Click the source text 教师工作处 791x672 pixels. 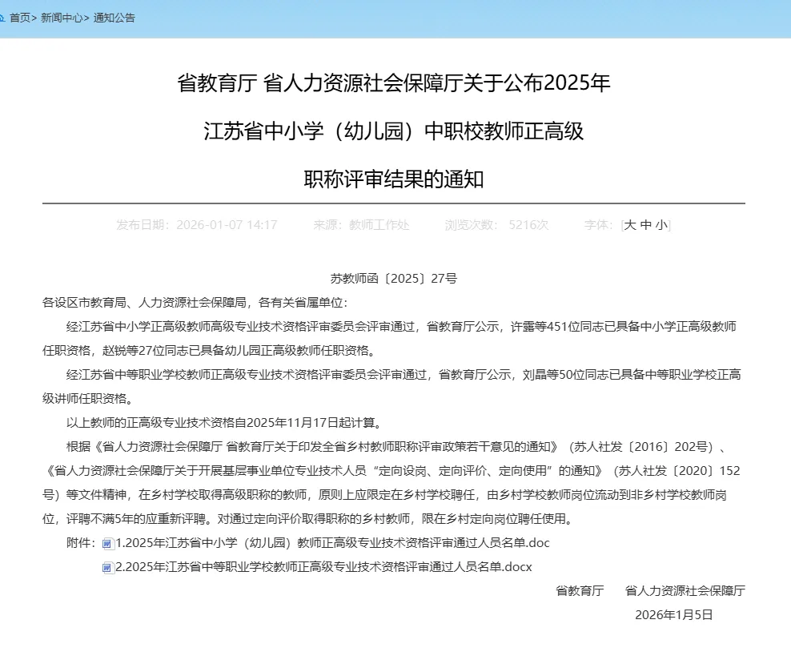tap(379, 225)
